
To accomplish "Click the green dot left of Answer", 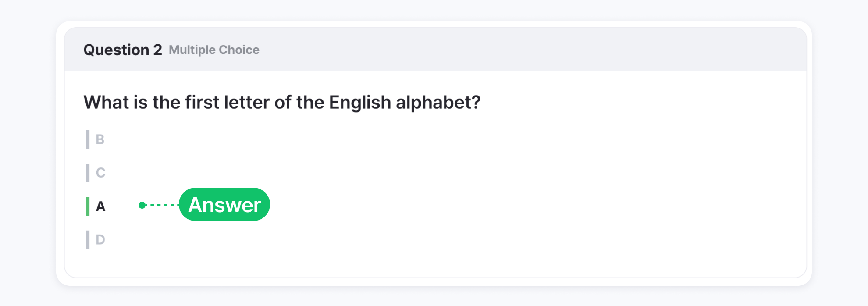I will (142, 205).
